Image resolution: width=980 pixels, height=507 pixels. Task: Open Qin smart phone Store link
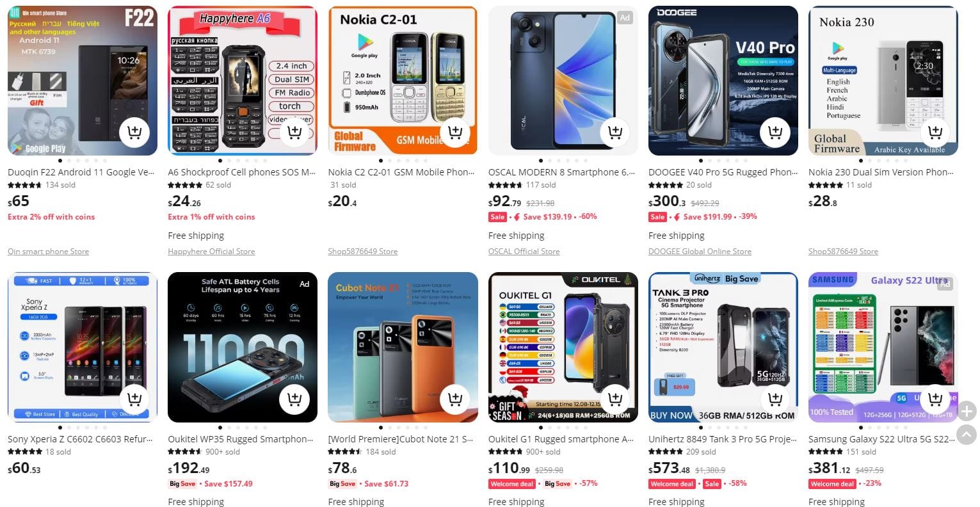click(48, 252)
